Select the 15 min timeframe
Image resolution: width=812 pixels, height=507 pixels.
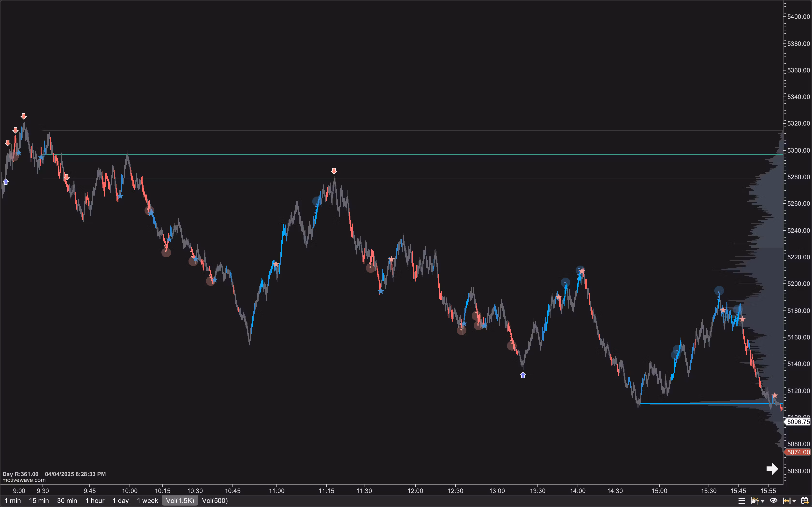39,501
